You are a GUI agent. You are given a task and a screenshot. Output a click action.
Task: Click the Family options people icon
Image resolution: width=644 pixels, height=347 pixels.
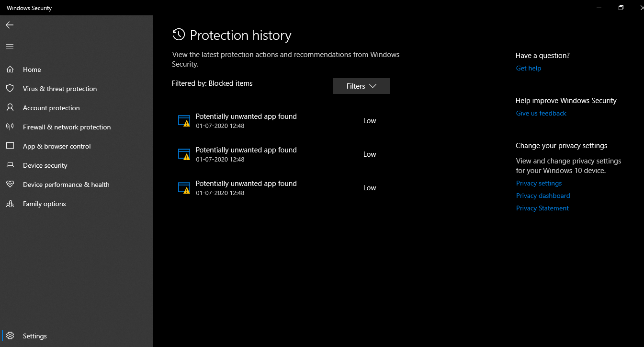click(x=10, y=204)
